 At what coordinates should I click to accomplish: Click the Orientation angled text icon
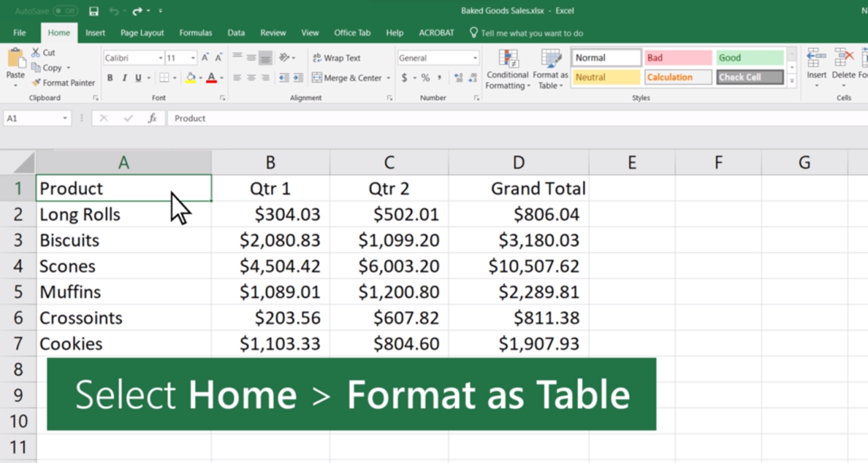click(284, 57)
